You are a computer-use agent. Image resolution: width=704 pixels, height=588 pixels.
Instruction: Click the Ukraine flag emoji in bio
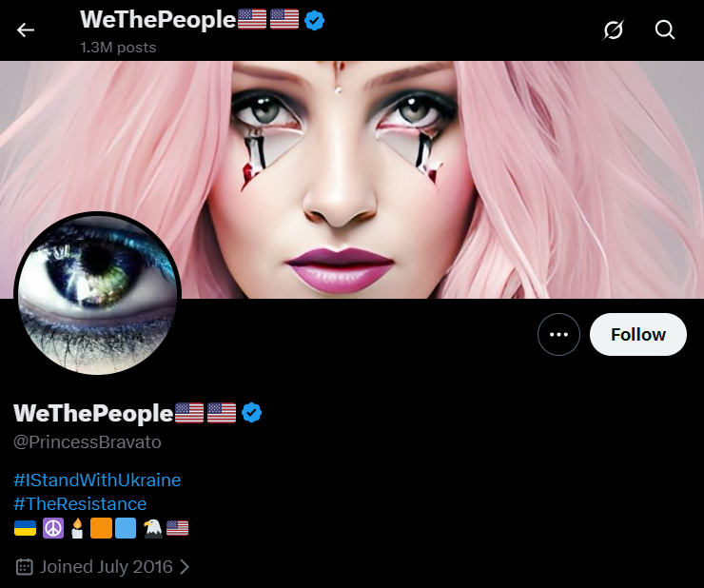pyautogui.click(x=25, y=528)
